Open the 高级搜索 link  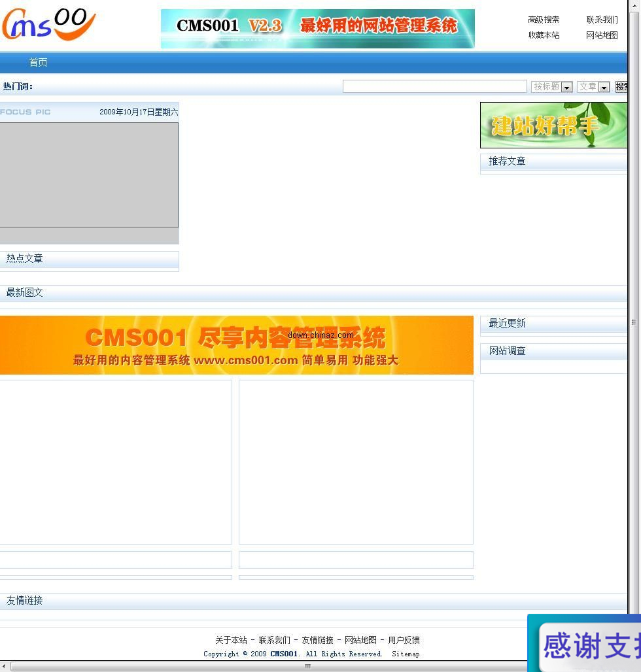tap(544, 20)
